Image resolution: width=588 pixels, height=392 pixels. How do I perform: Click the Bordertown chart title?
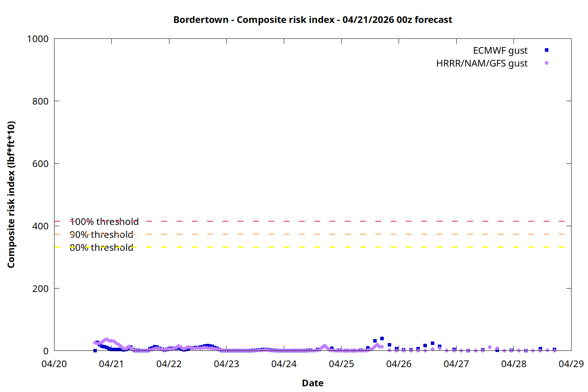click(x=312, y=20)
